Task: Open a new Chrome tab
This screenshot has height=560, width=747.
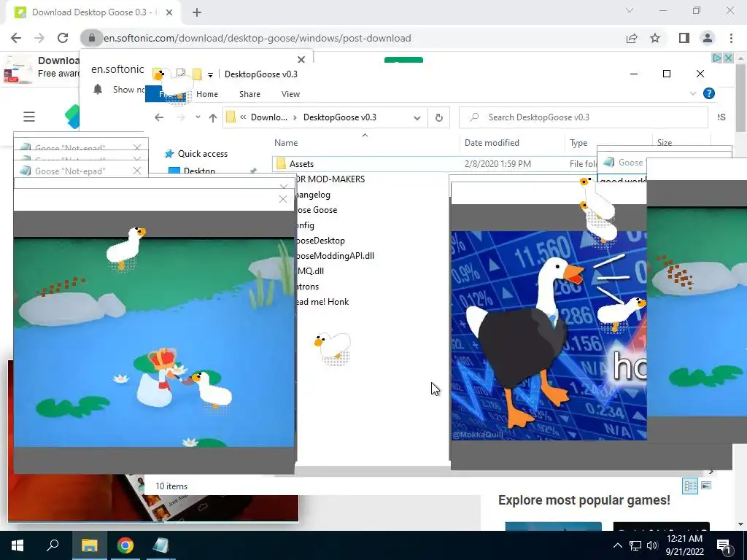Action: tap(197, 12)
